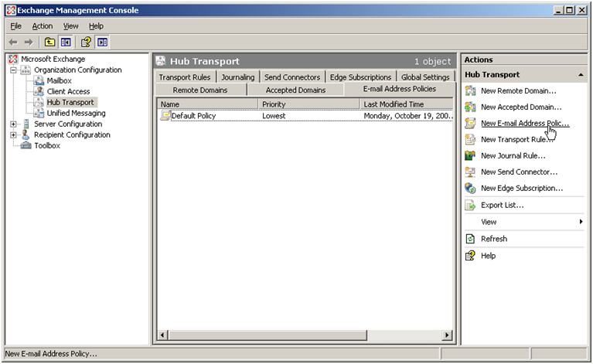Switch to the Accepted Domains tab

[295, 90]
